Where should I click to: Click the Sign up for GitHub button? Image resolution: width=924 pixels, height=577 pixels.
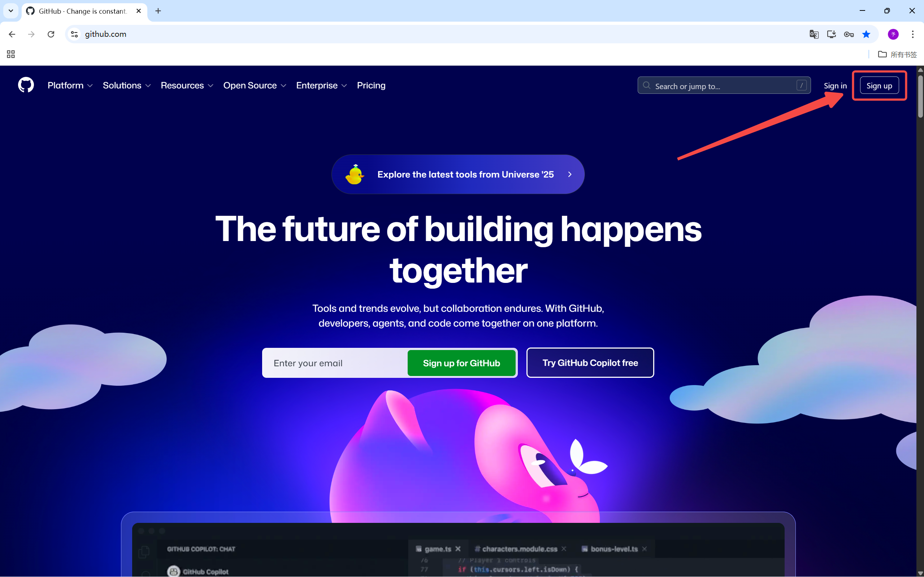point(461,363)
